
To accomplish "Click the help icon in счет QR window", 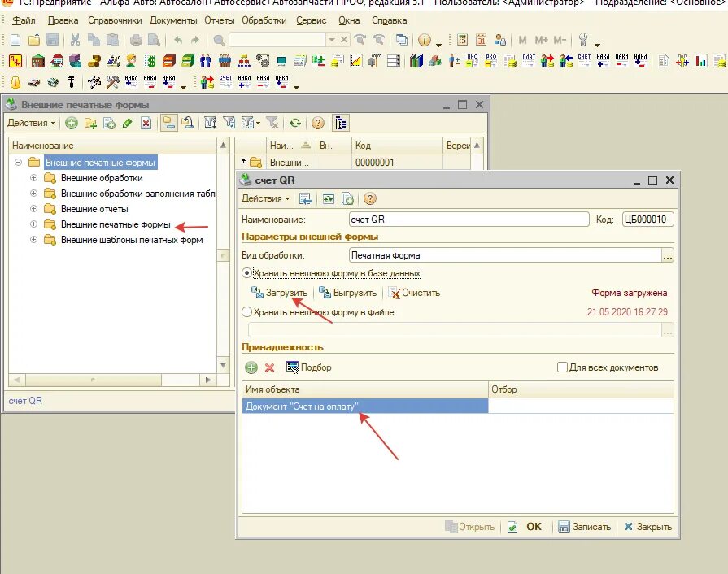I will (x=369, y=199).
